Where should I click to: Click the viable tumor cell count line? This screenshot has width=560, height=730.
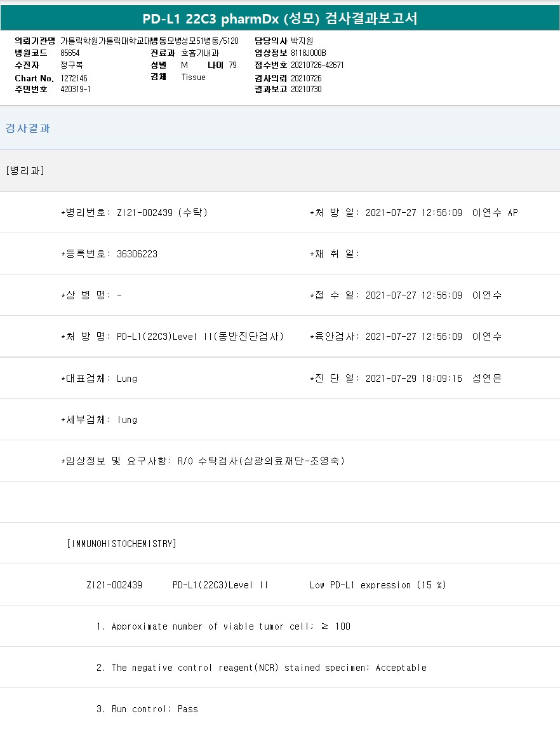pos(223,626)
